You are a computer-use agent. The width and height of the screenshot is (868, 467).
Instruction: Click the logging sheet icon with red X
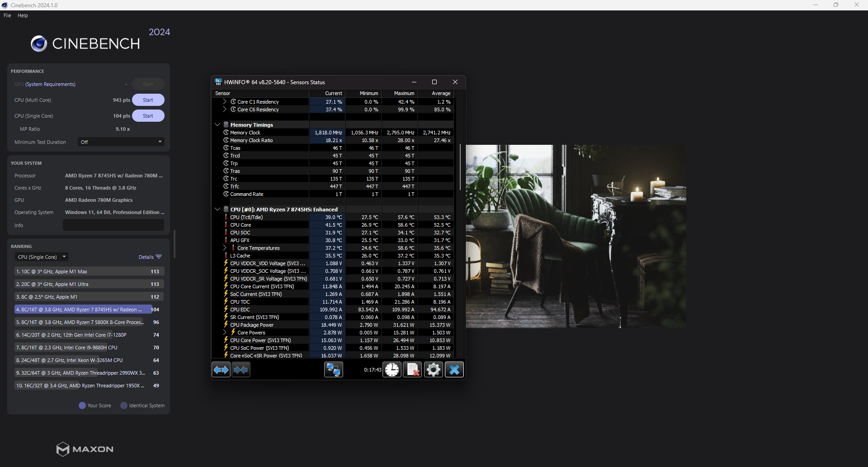[x=412, y=370]
